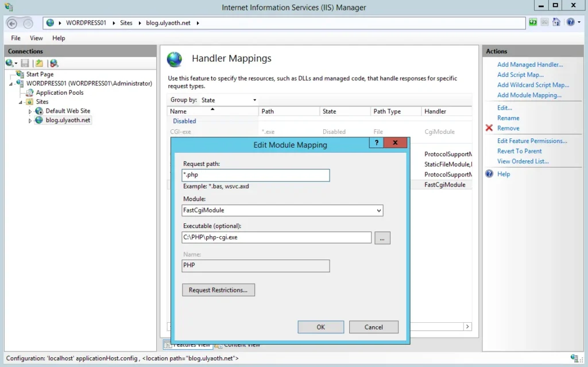Click the Home icon in address bar
The image size is (588, 367).
click(556, 22)
